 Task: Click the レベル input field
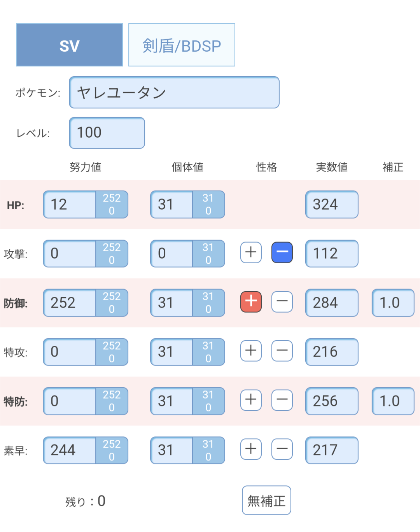coord(107,133)
